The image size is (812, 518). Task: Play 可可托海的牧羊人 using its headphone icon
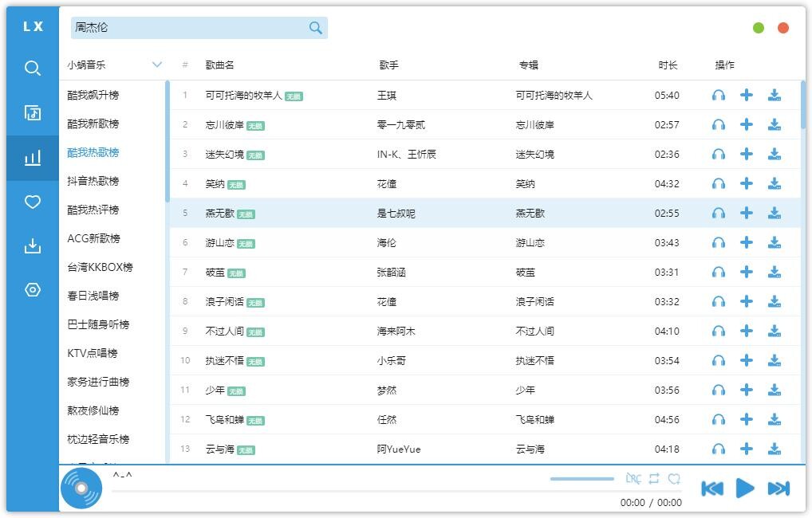[x=718, y=96]
